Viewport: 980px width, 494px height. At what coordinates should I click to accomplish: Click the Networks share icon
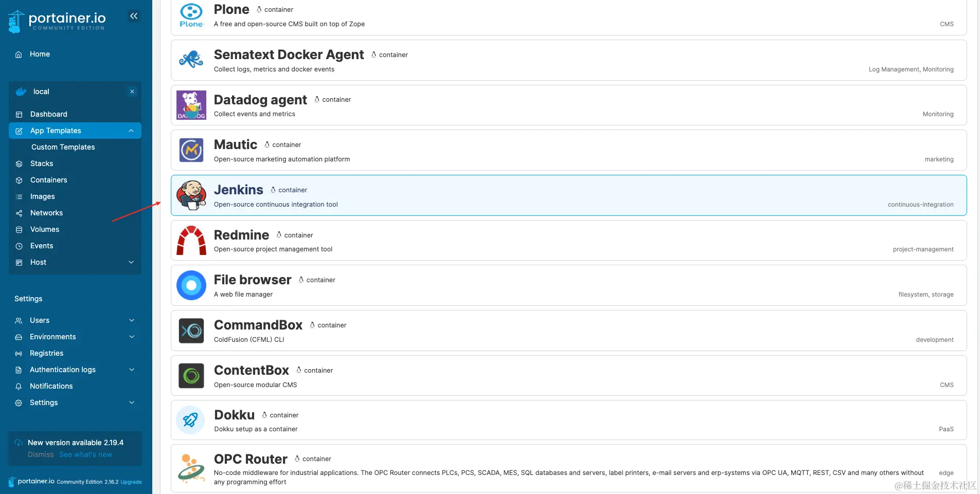click(19, 213)
